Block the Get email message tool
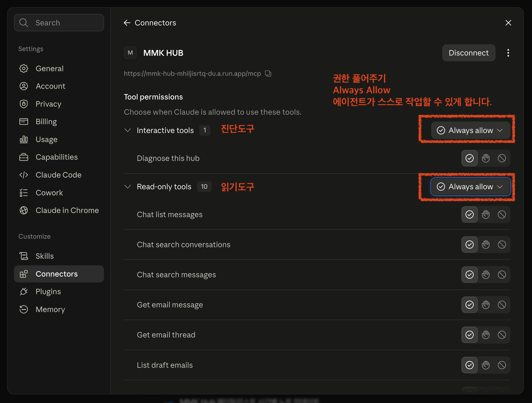The image size is (532, 403). point(502,305)
